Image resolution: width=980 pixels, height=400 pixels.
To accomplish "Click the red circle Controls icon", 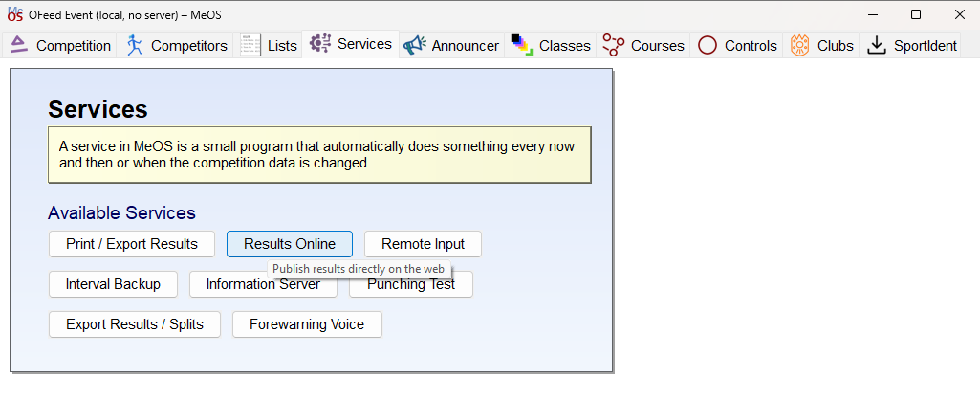I will tap(708, 45).
